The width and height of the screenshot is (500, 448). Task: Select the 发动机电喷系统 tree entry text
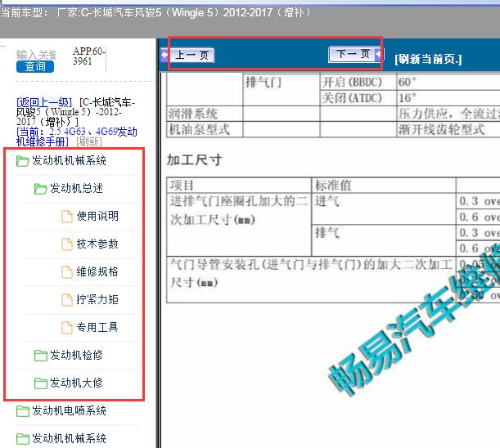(69, 410)
